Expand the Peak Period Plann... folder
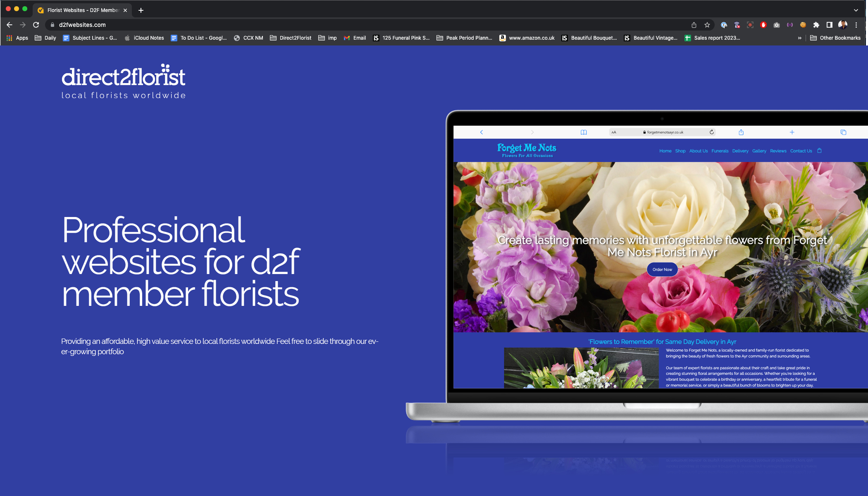Screen dimensions: 868x496 (465, 38)
